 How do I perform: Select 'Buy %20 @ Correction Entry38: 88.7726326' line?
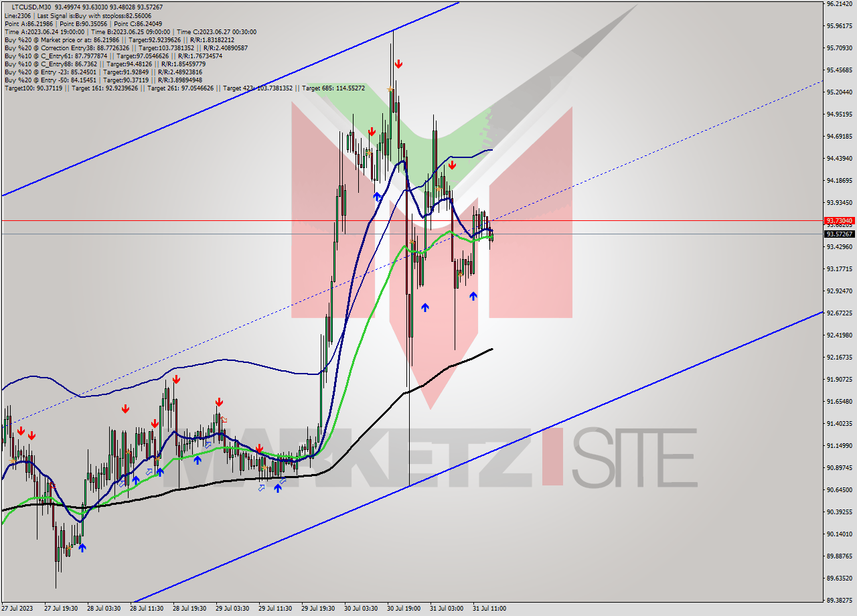126,48
